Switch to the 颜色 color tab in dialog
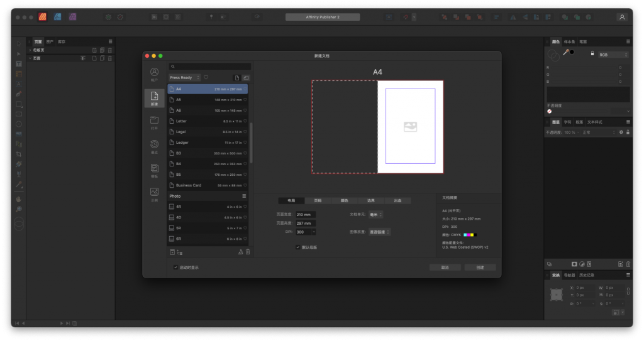The image size is (644, 341). coord(345,201)
